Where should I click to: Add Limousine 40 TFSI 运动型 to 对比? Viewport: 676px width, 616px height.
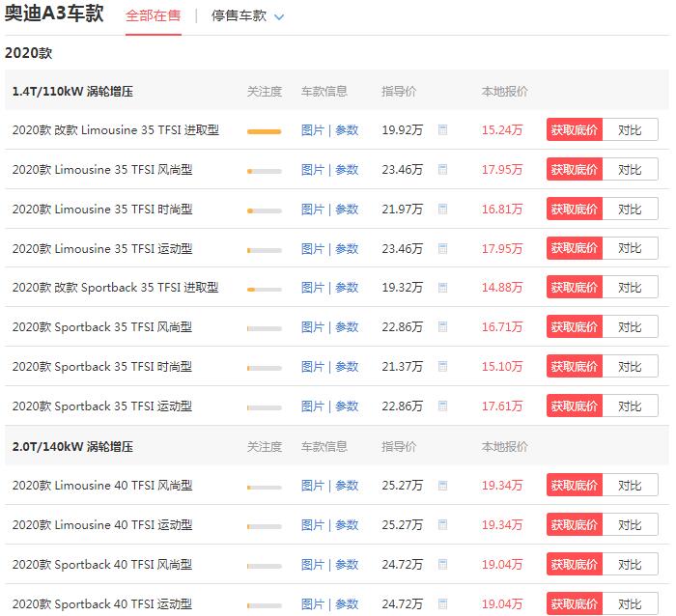coord(630,524)
